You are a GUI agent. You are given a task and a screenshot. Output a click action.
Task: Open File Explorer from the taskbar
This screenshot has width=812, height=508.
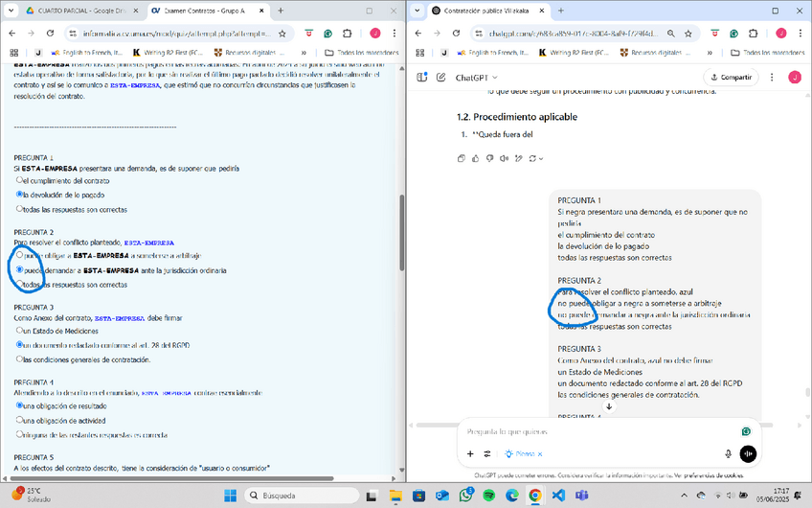pyautogui.click(x=395, y=496)
